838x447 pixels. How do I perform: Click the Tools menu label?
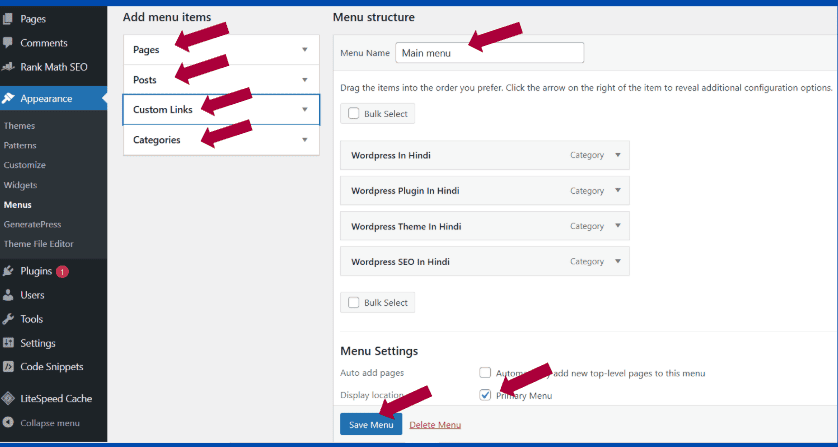[x=32, y=319]
